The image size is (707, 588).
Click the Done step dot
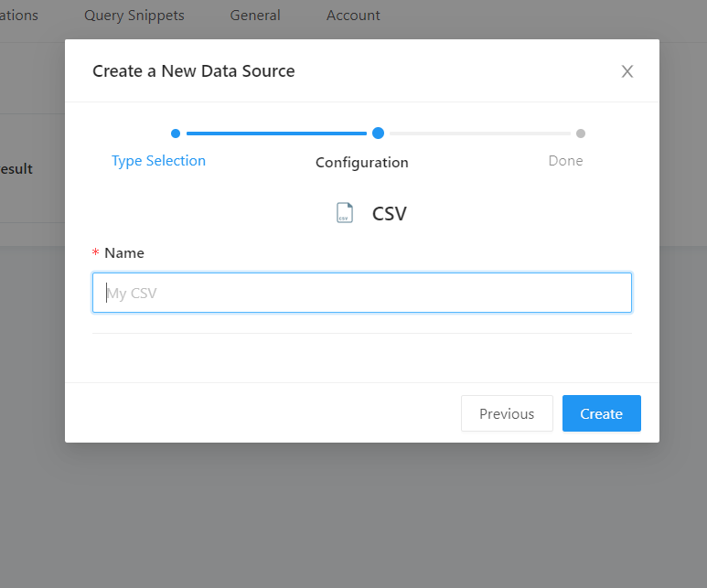click(x=581, y=134)
